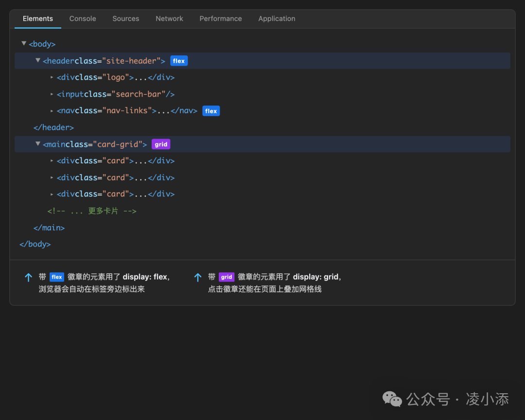
Task: Select the closing body tag
Action: click(x=35, y=244)
